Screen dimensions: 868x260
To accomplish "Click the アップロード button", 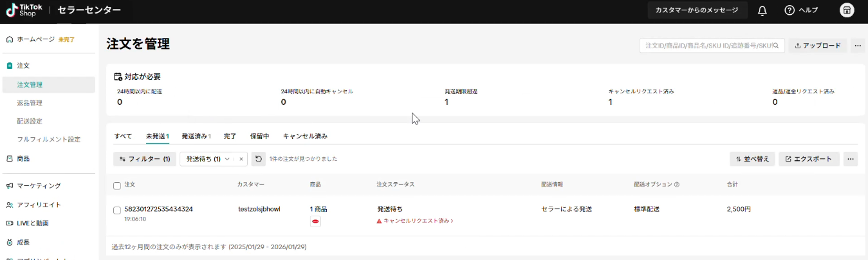I will click(818, 46).
